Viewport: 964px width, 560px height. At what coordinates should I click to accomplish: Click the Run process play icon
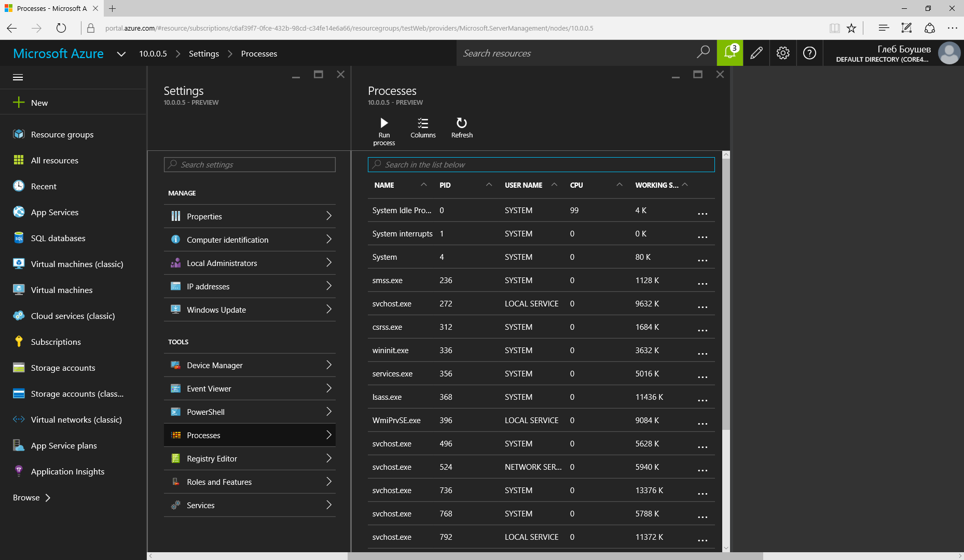pyautogui.click(x=384, y=123)
